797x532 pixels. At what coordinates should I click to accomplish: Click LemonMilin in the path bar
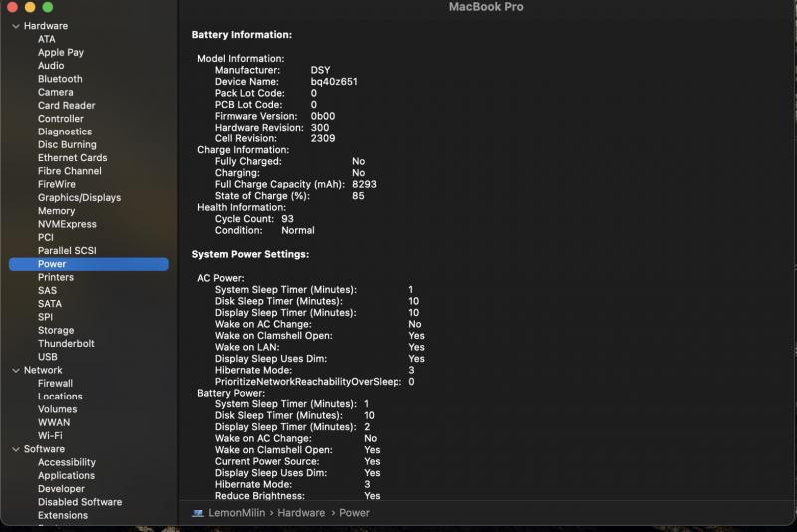tap(237, 513)
